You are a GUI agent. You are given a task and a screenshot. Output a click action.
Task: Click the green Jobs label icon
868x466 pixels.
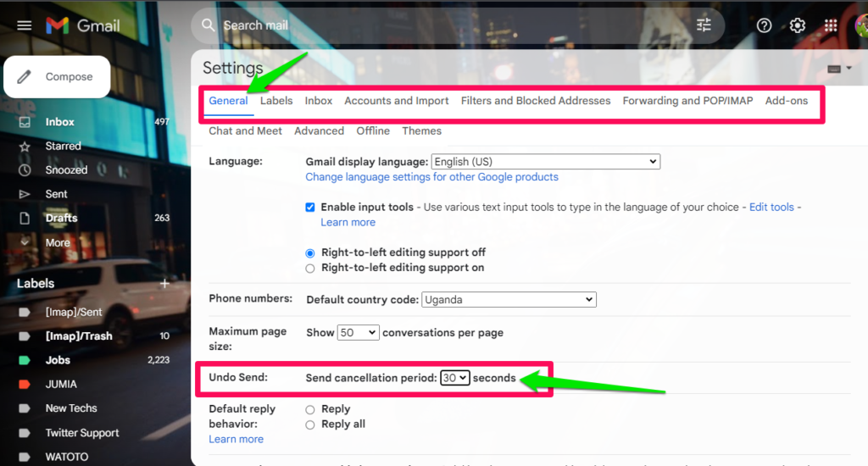pyautogui.click(x=25, y=360)
